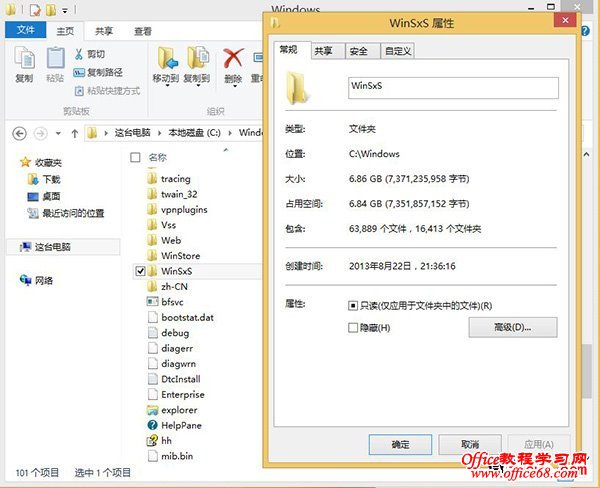The height and width of the screenshot is (488, 600).
Task: Select the vpnplugins folder
Action: click(177, 209)
